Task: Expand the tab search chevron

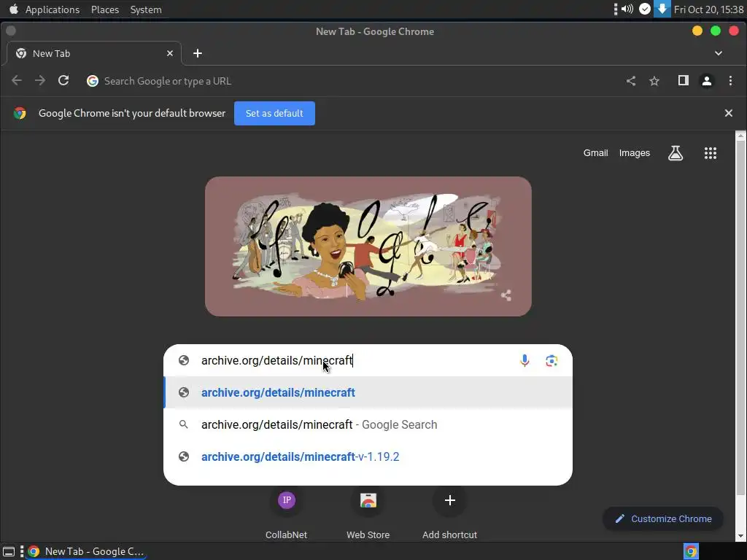Action: [x=719, y=53]
